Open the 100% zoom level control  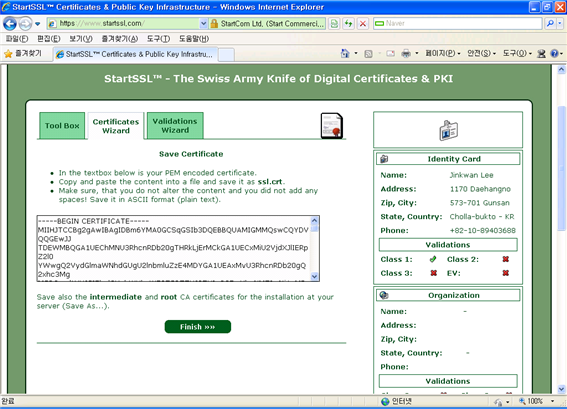(537, 401)
